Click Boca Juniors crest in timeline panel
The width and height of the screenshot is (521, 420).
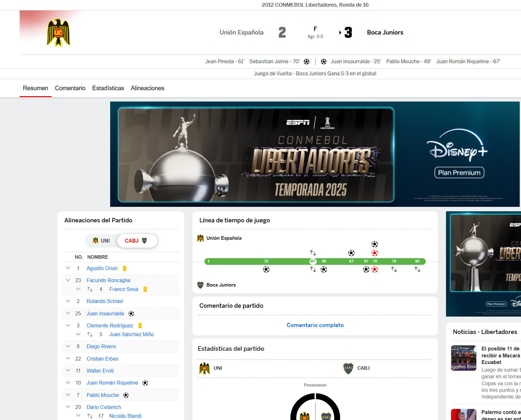coord(200,285)
